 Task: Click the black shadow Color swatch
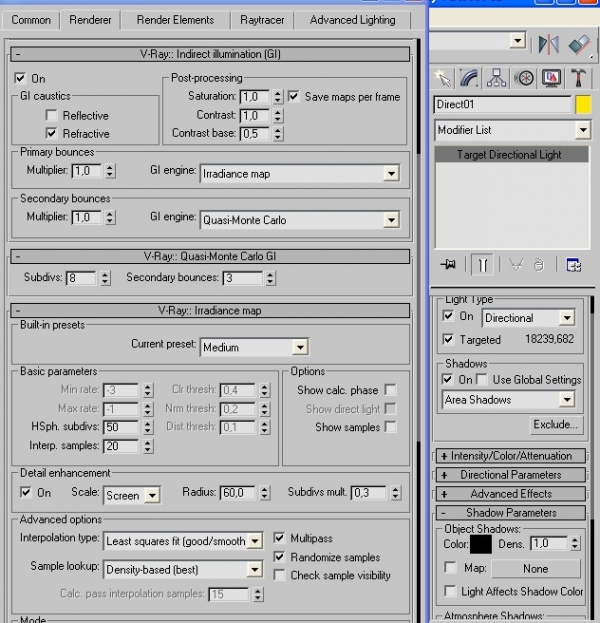[x=481, y=544]
